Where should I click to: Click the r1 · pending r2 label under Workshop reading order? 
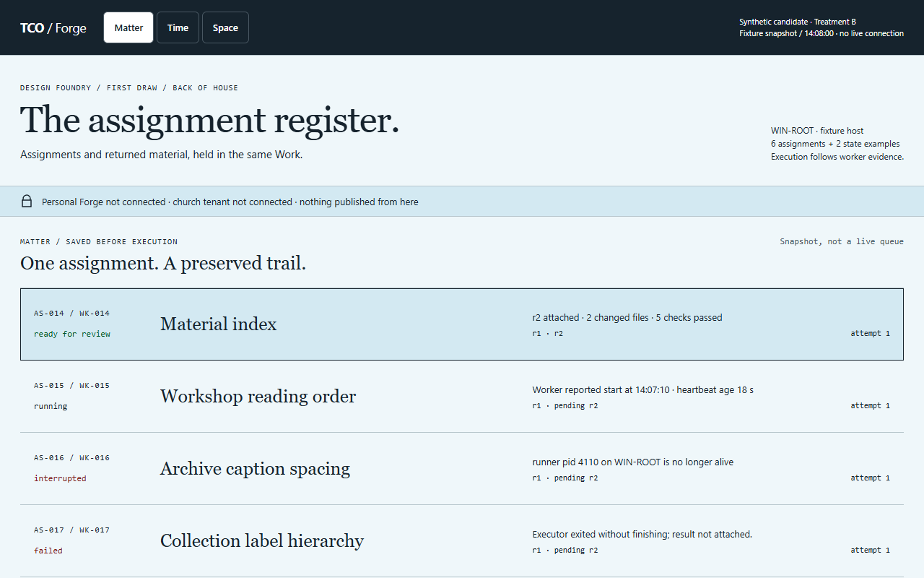[565, 406]
